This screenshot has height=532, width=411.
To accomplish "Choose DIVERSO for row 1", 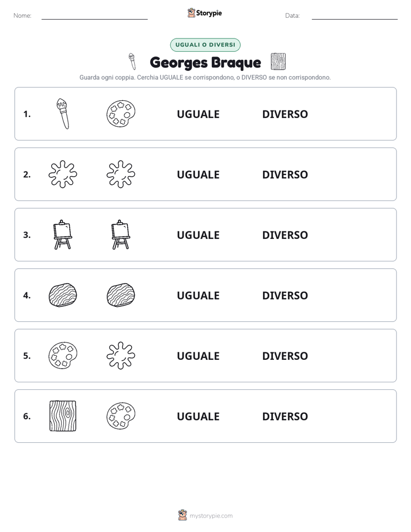I will [285, 115].
